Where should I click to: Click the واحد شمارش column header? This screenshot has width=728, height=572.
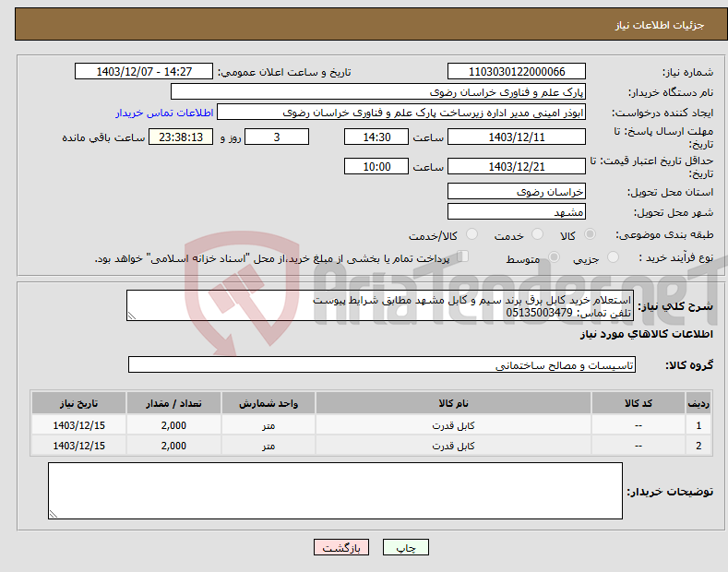pos(269,403)
